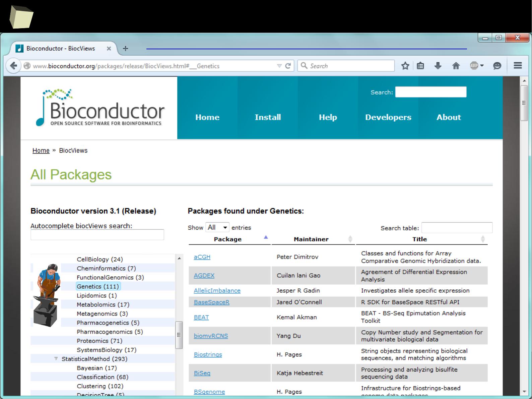
Task: Click the page scrollbar down arrow
Action: (524, 392)
